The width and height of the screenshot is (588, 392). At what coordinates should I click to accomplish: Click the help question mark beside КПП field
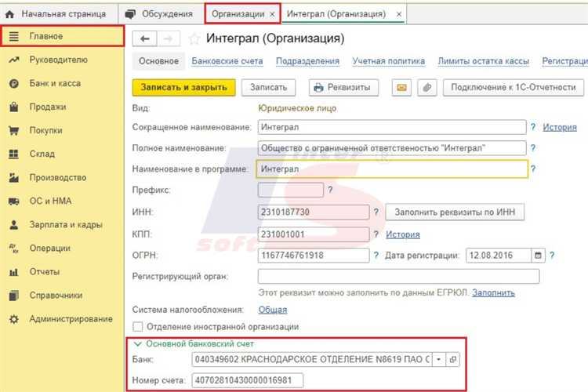tap(376, 234)
